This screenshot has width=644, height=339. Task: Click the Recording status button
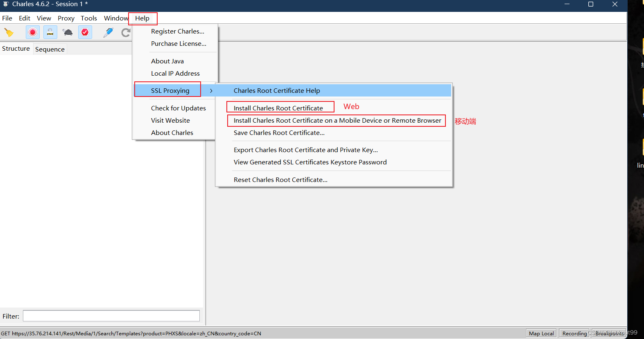click(x=574, y=334)
